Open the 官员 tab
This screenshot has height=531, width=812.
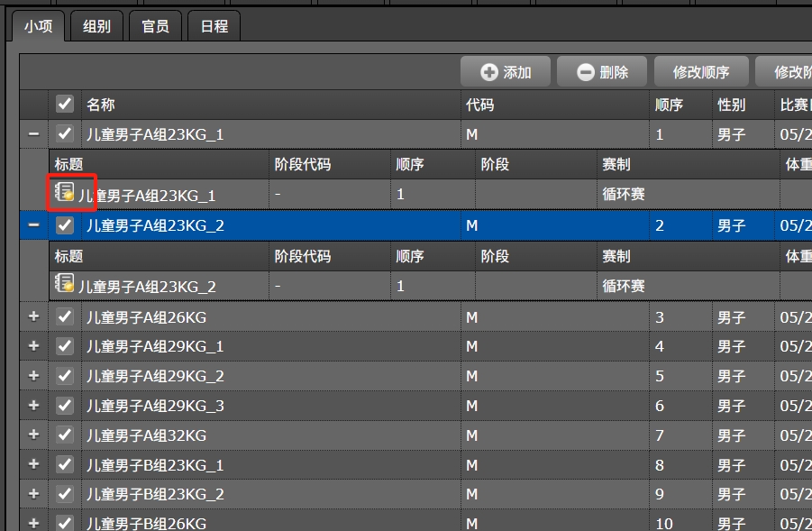155,26
